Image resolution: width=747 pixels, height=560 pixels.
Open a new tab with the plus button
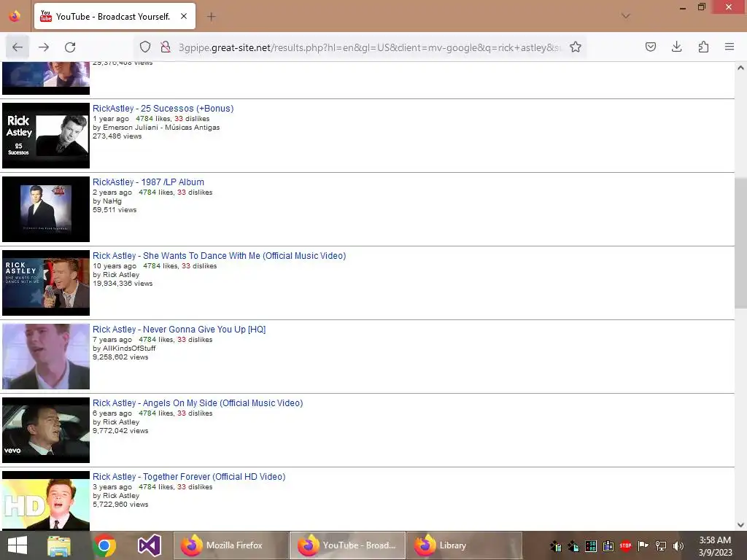211,17
